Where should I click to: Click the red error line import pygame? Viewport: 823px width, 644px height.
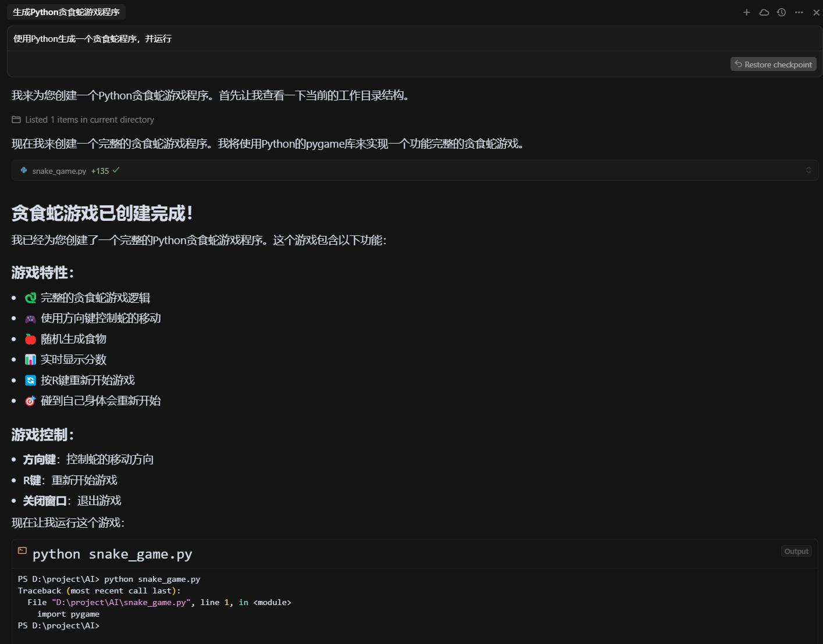[x=68, y=614]
